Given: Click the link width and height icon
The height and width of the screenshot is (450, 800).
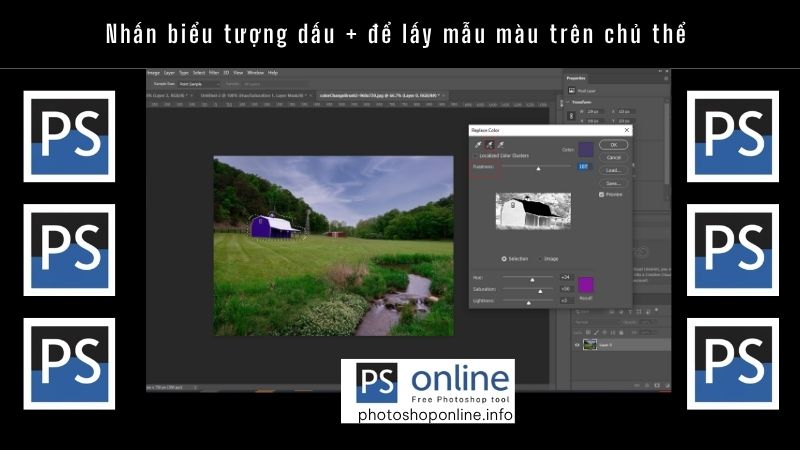Looking at the screenshot, I should coord(571,116).
